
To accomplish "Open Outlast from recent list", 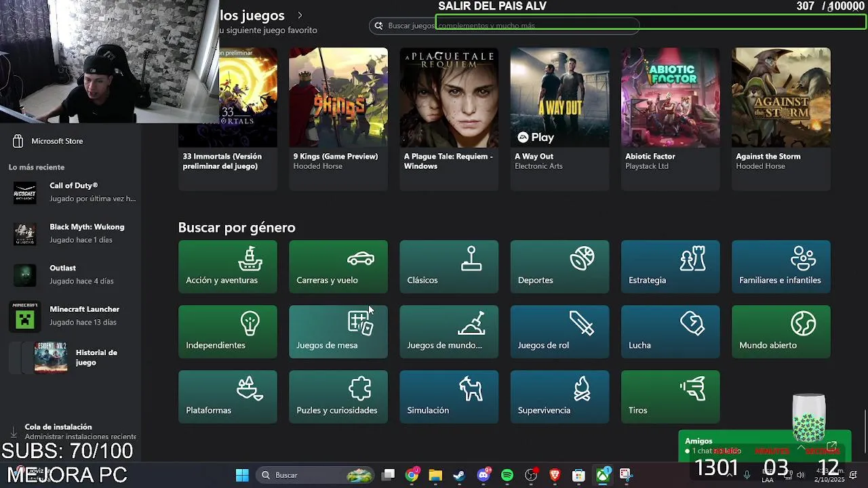I will click(71, 274).
